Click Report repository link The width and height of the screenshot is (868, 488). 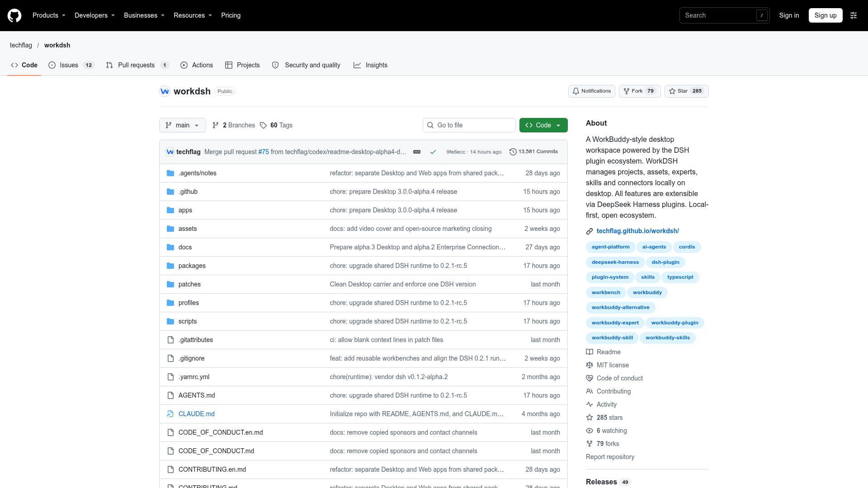(610, 457)
